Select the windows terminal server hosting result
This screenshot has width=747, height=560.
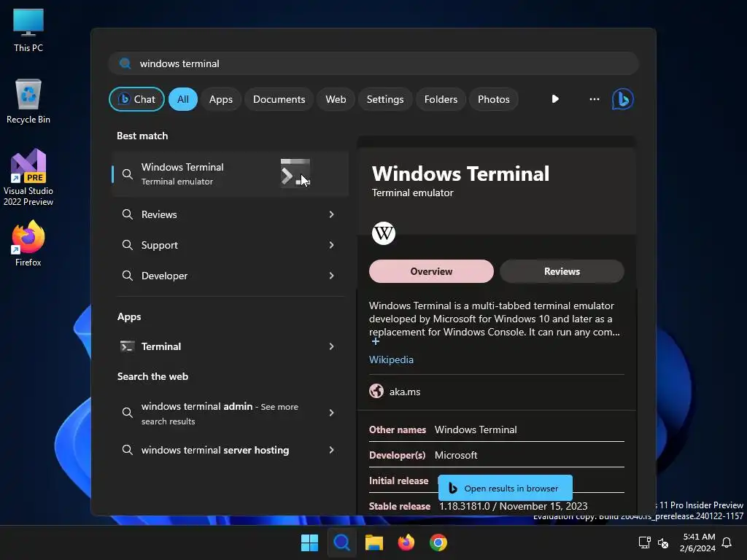(x=230, y=450)
